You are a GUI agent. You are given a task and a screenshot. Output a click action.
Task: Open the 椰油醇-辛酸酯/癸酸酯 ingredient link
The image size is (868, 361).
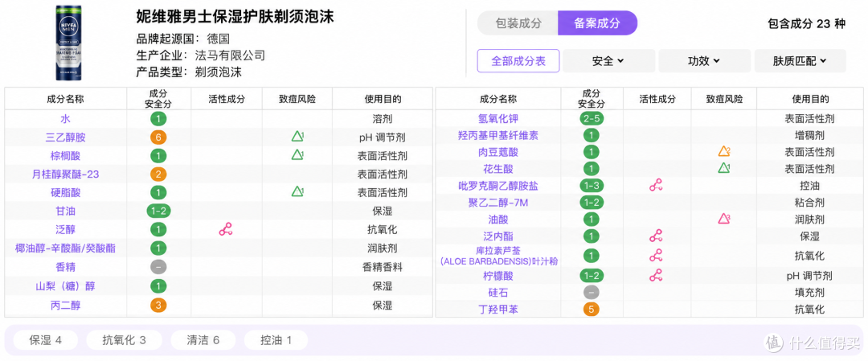click(65, 248)
